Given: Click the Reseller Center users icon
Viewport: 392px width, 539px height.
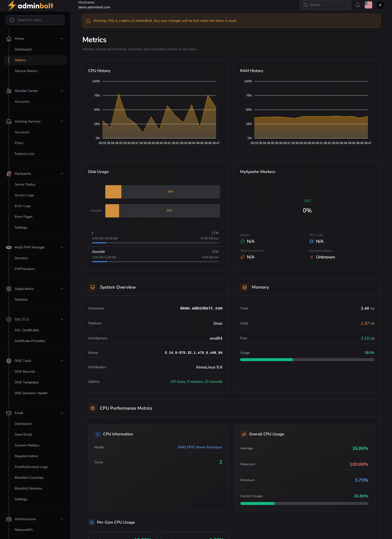Looking at the screenshot, I should click(9, 91).
